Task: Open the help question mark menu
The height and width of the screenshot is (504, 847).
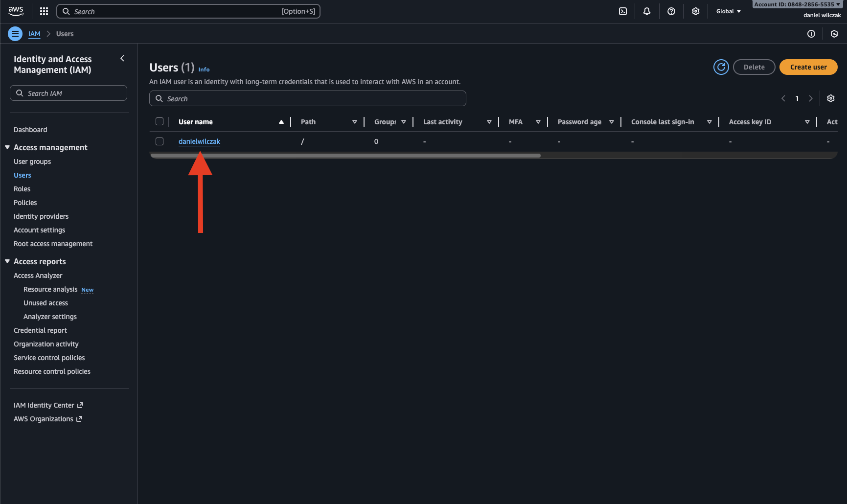Action: pyautogui.click(x=671, y=11)
